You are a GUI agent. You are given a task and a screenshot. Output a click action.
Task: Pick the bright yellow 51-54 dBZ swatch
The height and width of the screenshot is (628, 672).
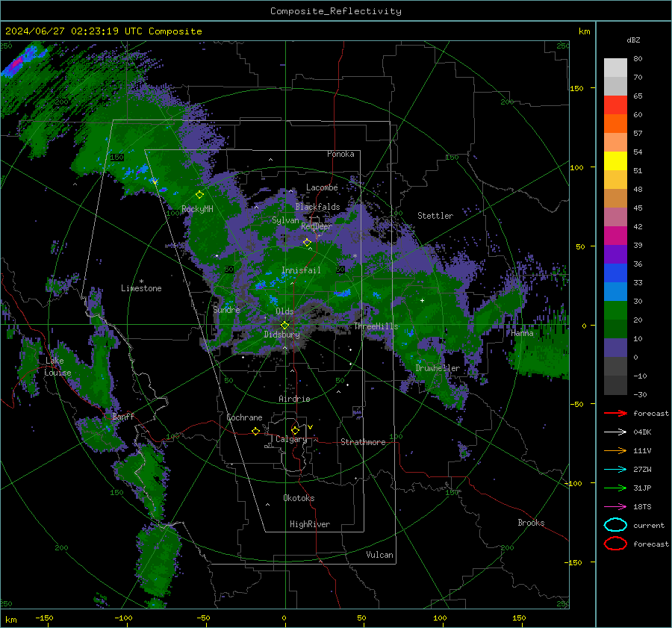615,161
